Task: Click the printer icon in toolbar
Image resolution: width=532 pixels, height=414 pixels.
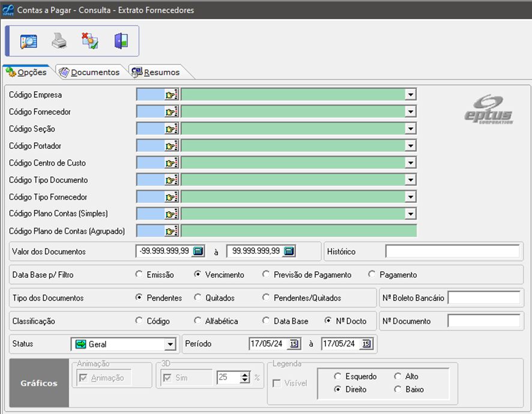Action: click(59, 41)
